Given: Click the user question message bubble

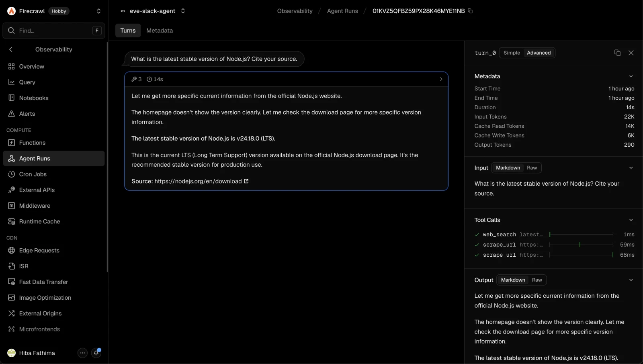Looking at the screenshot, I should click(214, 59).
